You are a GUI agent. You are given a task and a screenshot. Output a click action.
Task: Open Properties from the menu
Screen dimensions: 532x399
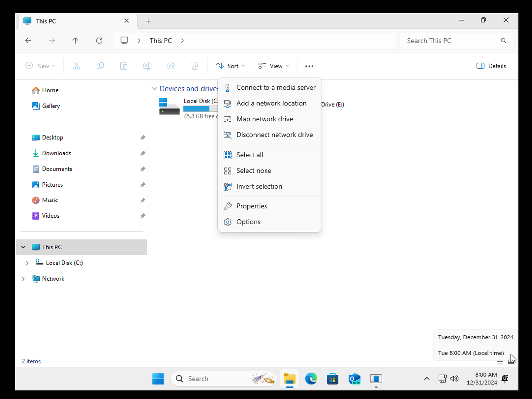coord(269,206)
